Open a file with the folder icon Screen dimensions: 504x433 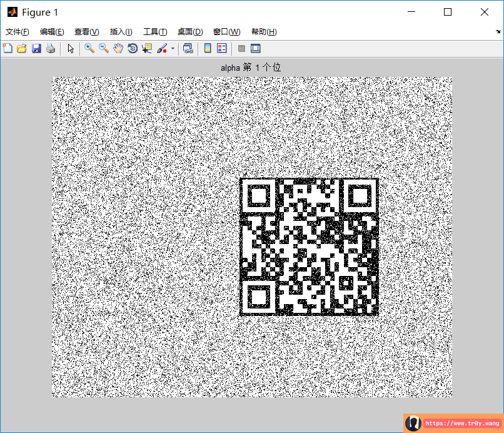coord(22,48)
